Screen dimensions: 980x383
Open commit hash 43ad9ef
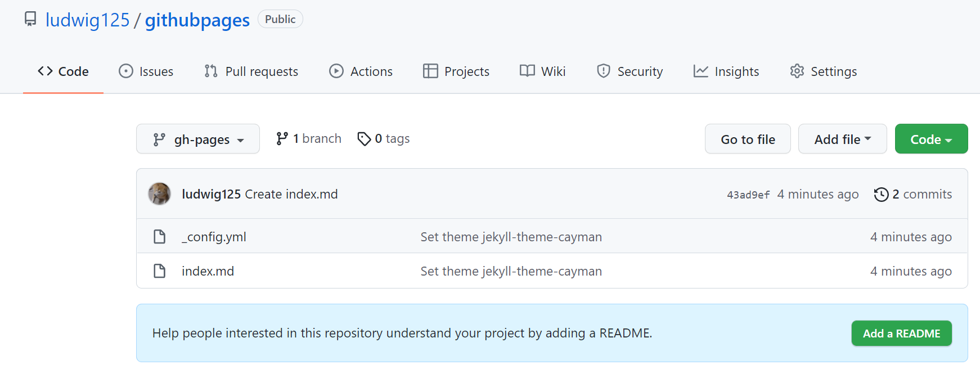[748, 195]
